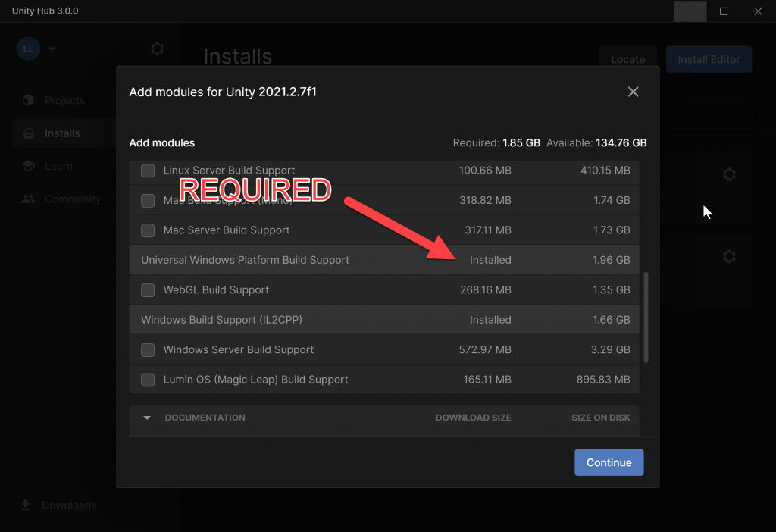
Task: Click the WebGL Build Support label
Action: coord(216,290)
